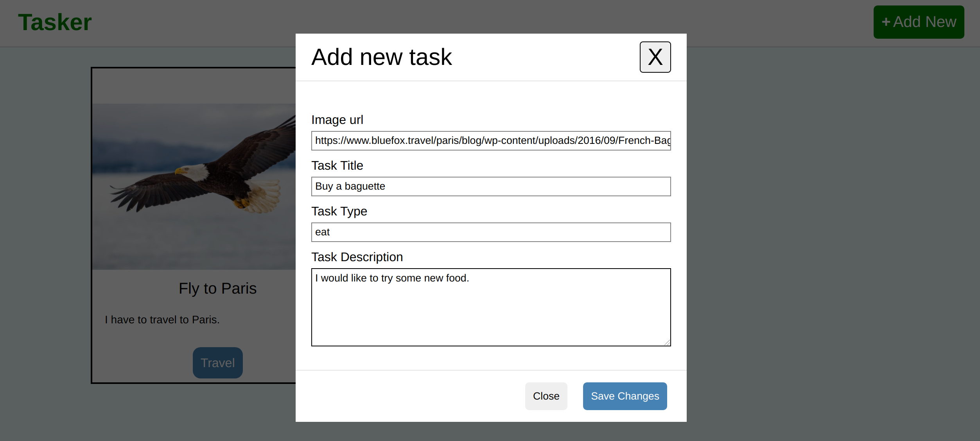Select the Task Type field with eat
The height and width of the screenshot is (441, 980).
point(491,232)
